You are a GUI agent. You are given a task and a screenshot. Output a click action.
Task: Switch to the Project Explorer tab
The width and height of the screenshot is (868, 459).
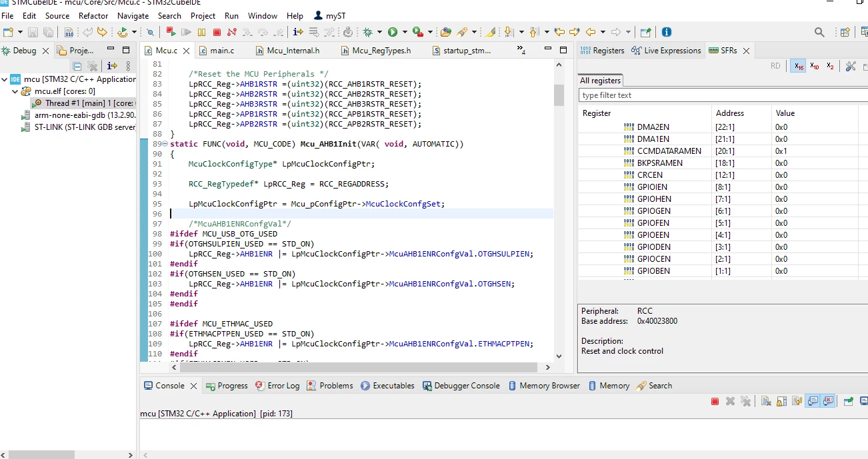(76, 51)
